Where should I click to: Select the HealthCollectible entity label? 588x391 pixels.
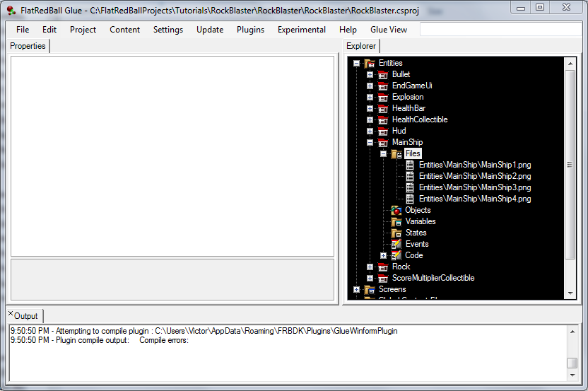(x=420, y=119)
